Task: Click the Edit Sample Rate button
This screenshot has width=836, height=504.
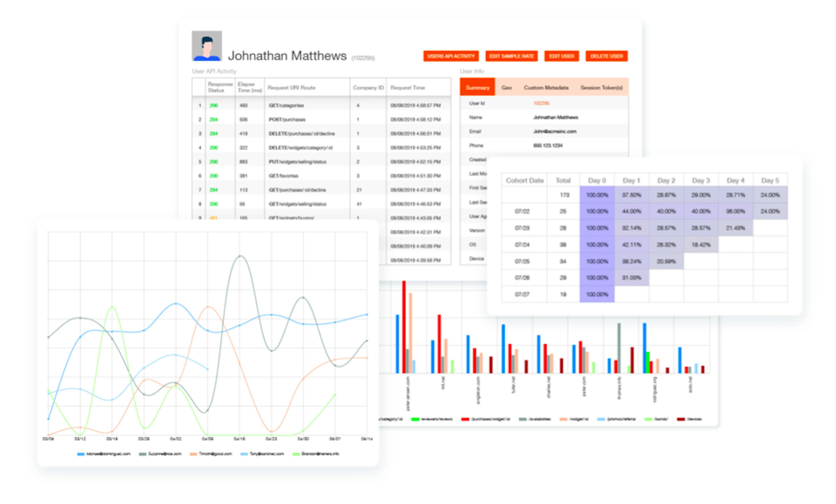Action: click(511, 56)
